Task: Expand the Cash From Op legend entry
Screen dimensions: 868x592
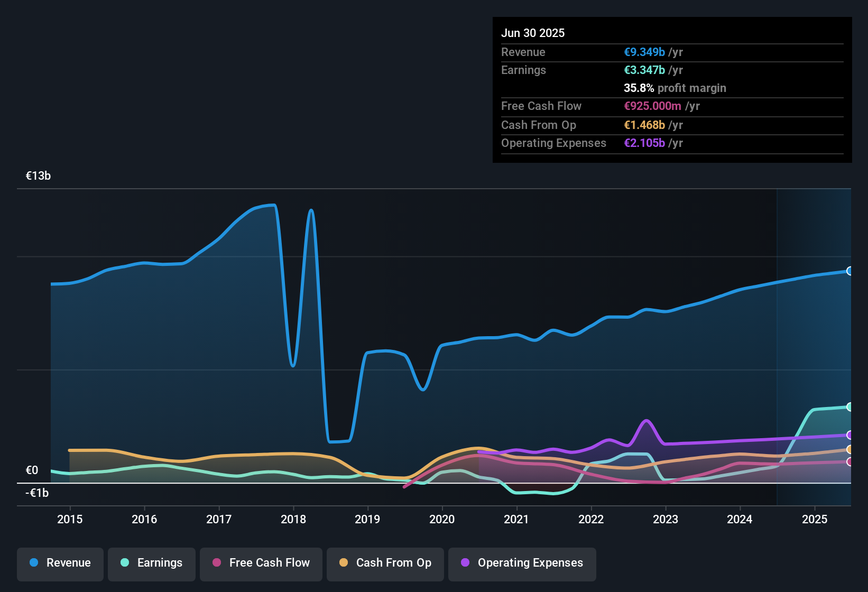Action: click(x=385, y=563)
